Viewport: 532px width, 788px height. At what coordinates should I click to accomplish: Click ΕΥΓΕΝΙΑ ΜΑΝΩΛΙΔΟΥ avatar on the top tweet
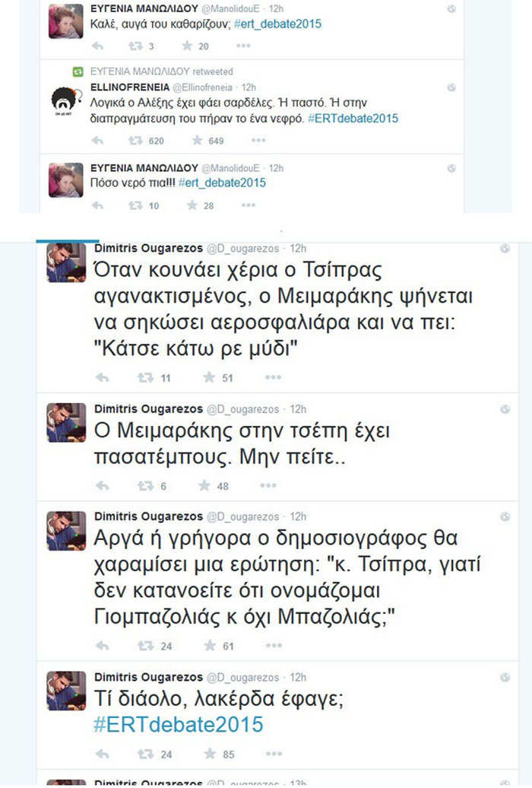(x=65, y=20)
